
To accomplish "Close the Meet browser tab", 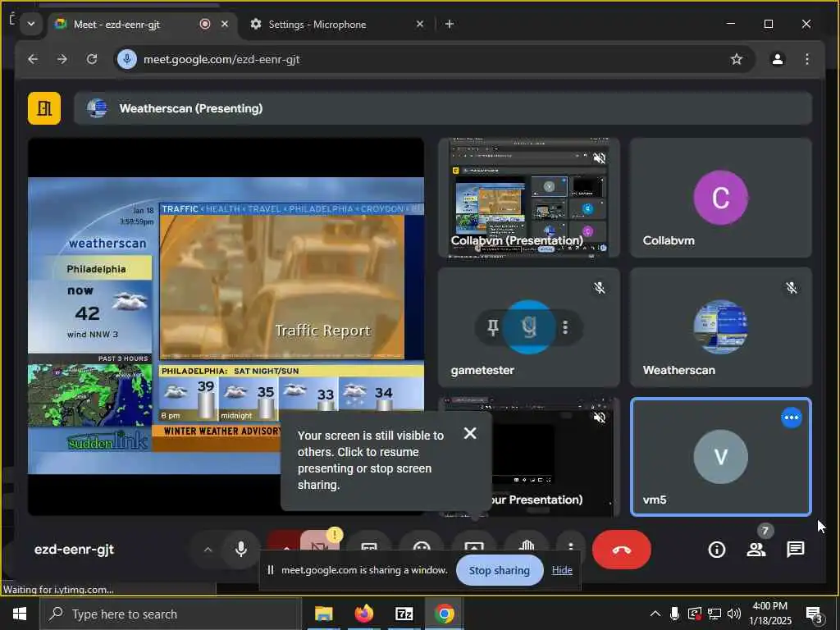I will (x=225, y=24).
